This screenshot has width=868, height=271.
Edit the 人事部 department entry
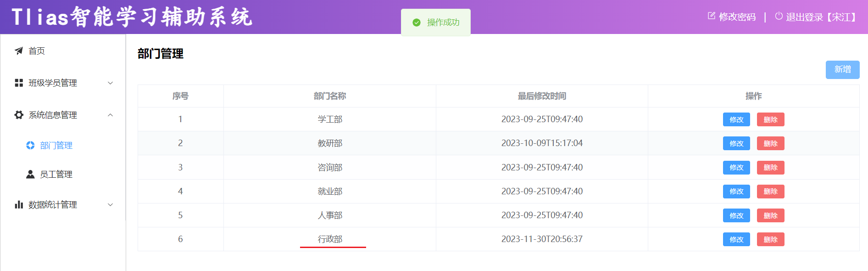pyautogui.click(x=736, y=215)
